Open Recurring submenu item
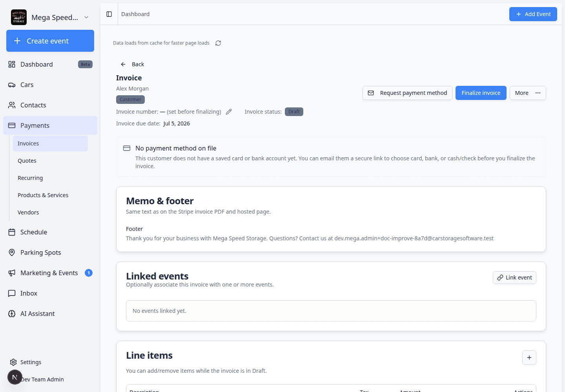Viewport: 565px width, 392px height. (50, 178)
